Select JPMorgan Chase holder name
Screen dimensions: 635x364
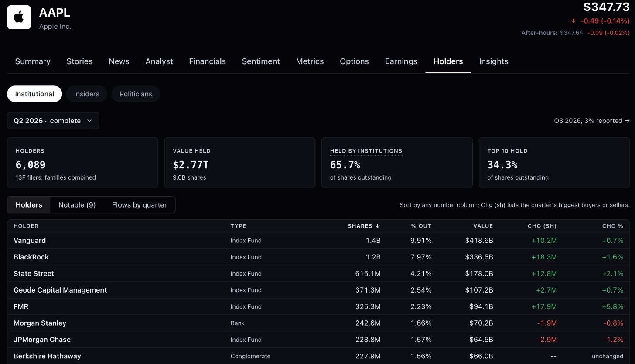pyautogui.click(x=42, y=340)
